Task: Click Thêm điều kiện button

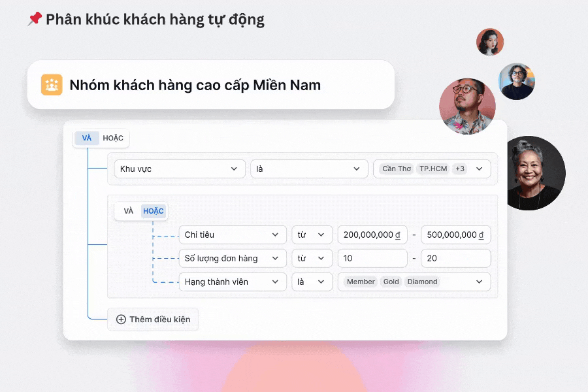Action: click(x=153, y=319)
